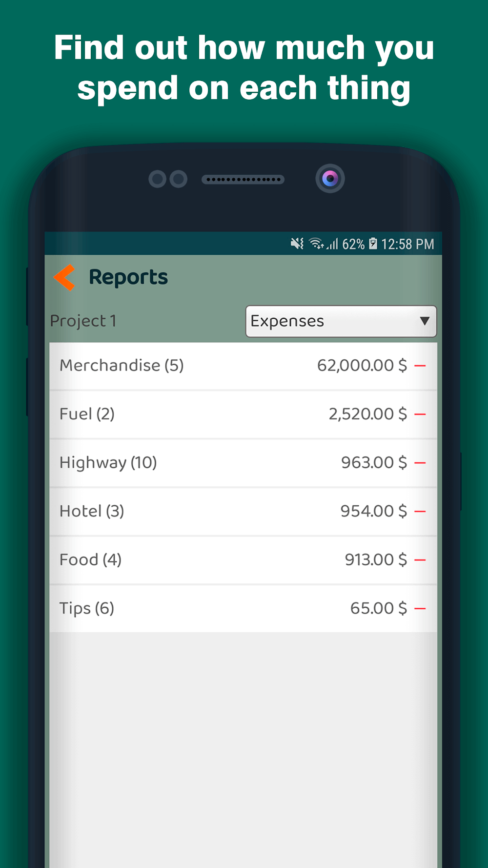Tap the red minus next to Fuel
This screenshot has width=488, height=868.
(420, 414)
